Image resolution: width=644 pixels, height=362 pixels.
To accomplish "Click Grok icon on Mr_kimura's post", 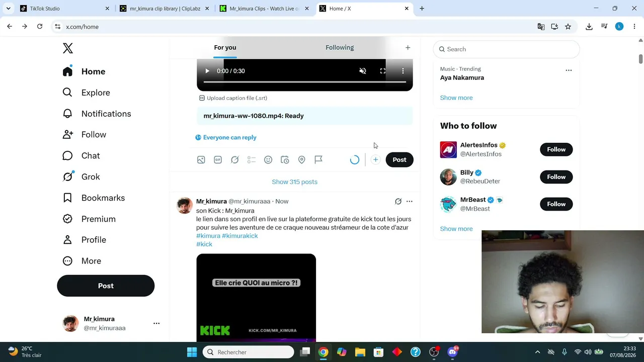I will coord(398,202).
